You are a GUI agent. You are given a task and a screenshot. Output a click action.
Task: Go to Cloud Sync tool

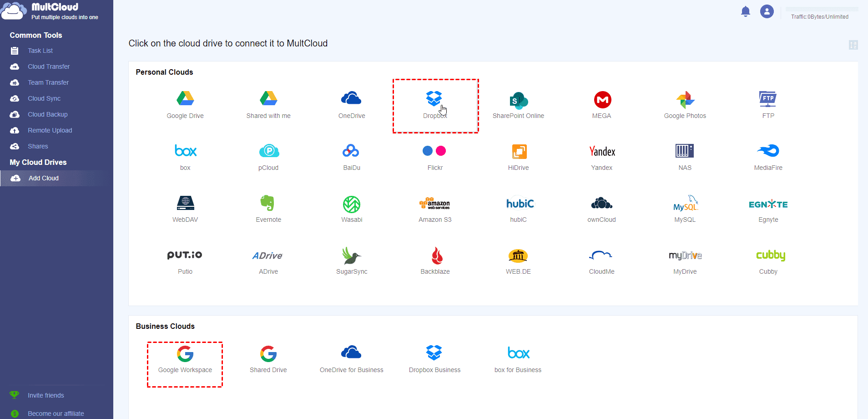(44, 98)
